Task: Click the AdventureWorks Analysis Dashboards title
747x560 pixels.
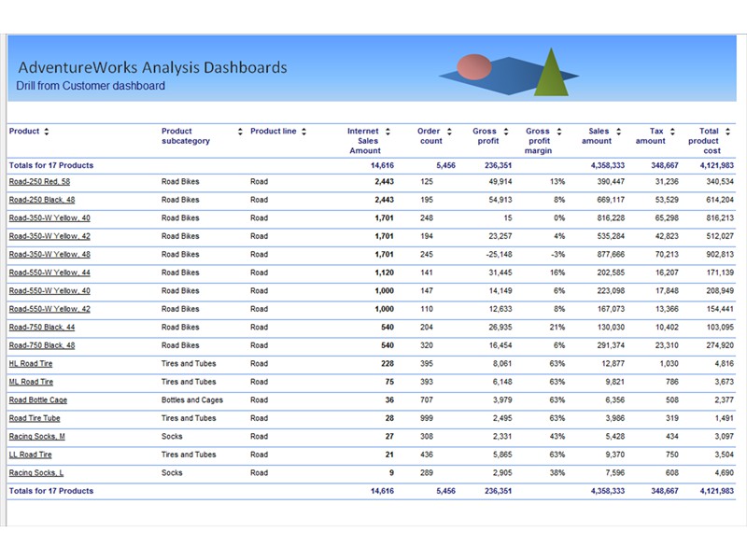Action: (x=152, y=67)
